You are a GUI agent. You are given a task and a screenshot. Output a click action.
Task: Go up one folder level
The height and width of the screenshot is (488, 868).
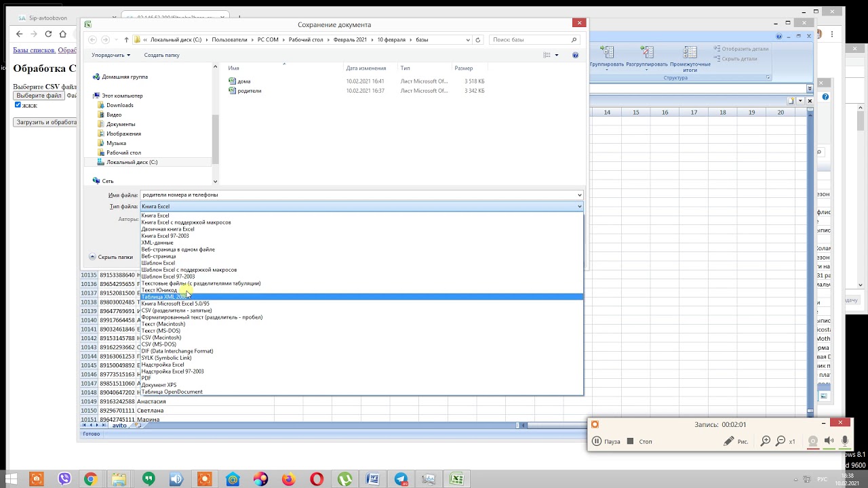(126, 40)
